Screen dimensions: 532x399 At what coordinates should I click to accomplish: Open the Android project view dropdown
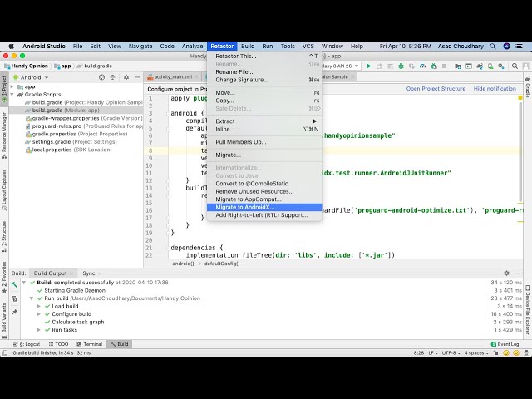point(32,77)
